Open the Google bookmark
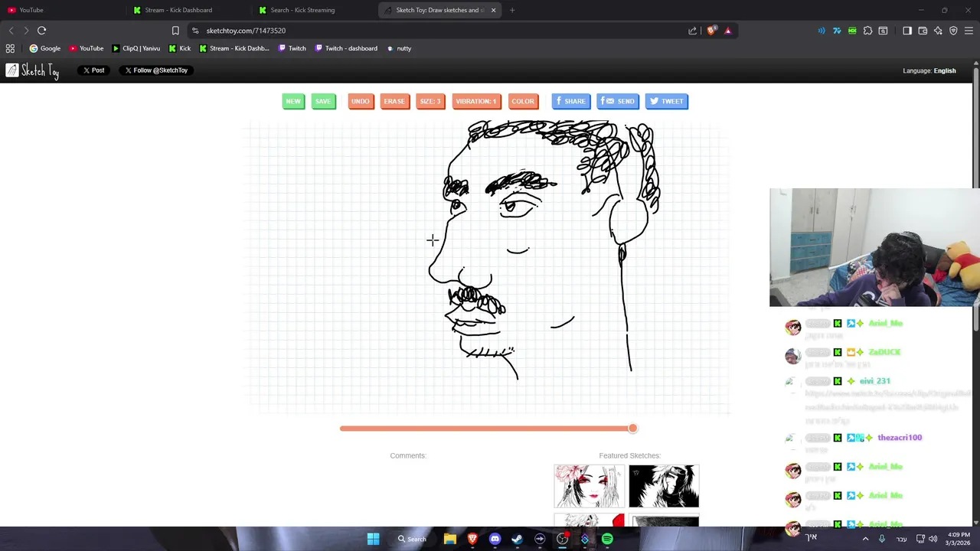Image resolution: width=980 pixels, height=551 pixels. point(45,48)
